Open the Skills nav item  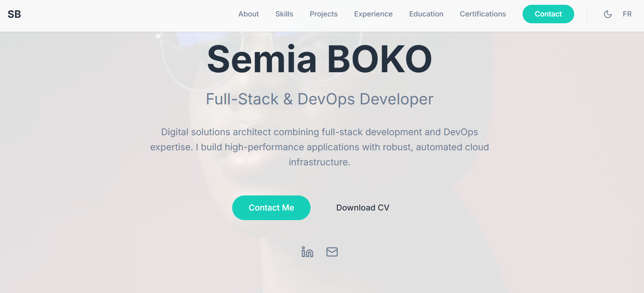coord(284,14)
